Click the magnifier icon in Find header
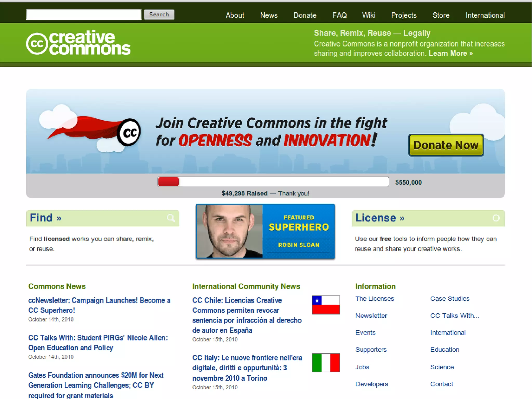Screen dimensions: 532x399 point(171,218)
